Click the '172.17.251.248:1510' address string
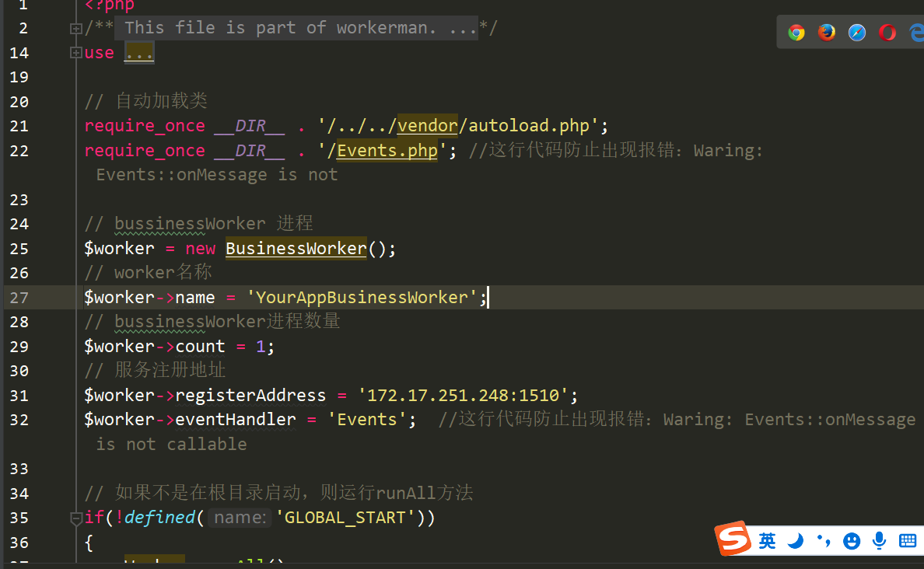 pos(463,395)
